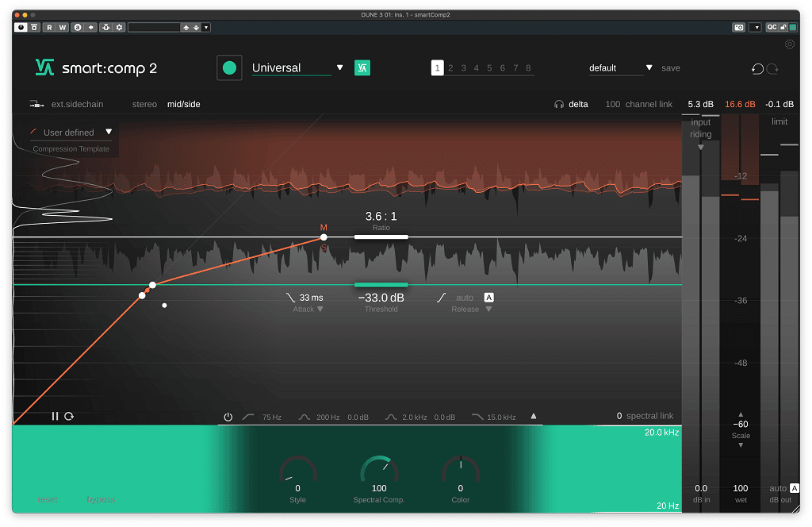Expand the Universal profile dropdown arrow
This screenshot has height=527, width=812.
[x=339, y=68]
